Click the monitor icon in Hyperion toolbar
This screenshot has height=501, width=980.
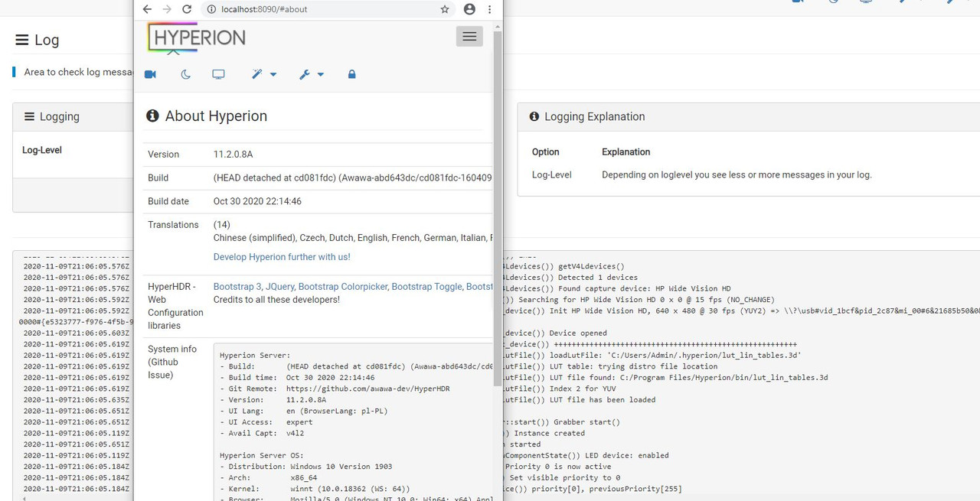coord(218,74)
